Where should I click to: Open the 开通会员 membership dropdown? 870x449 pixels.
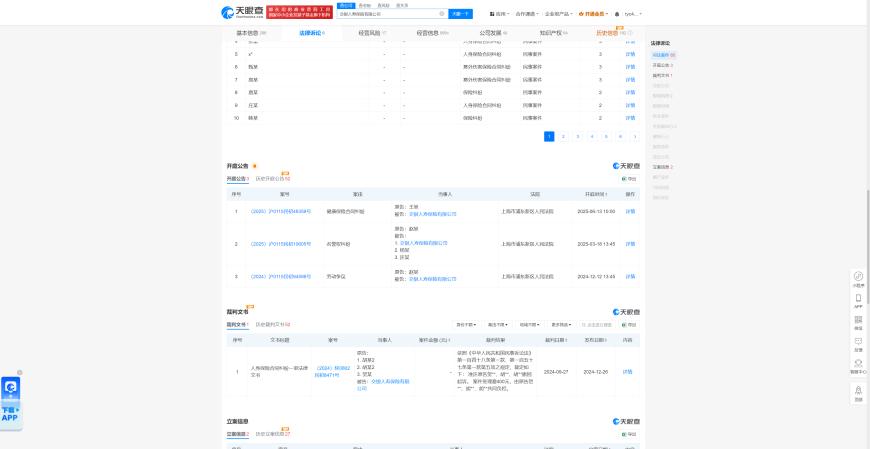tap(593, 14)
